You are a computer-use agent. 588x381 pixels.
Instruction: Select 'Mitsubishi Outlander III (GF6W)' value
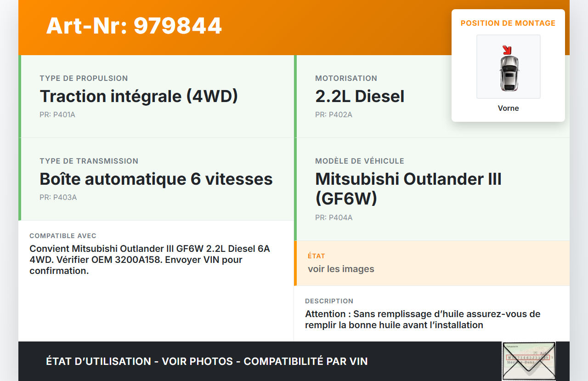coord(408,188)
